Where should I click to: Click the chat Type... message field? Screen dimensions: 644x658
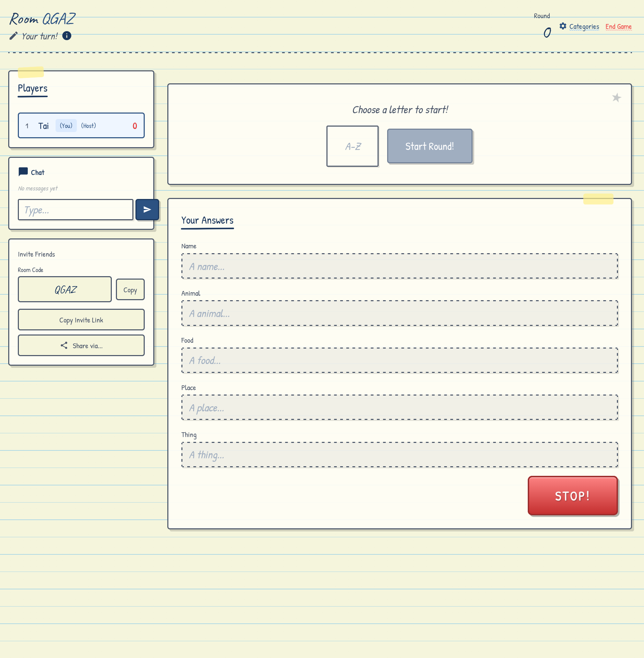75,210
